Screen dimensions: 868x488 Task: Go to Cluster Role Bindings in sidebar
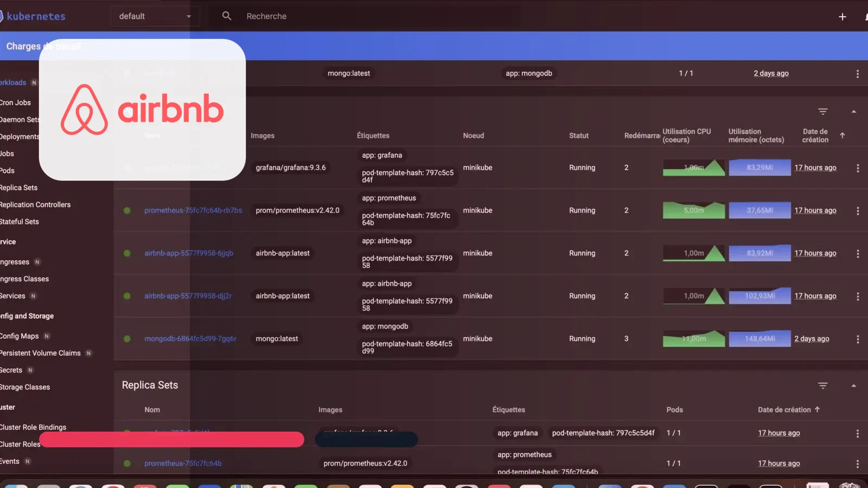[33, 427]
